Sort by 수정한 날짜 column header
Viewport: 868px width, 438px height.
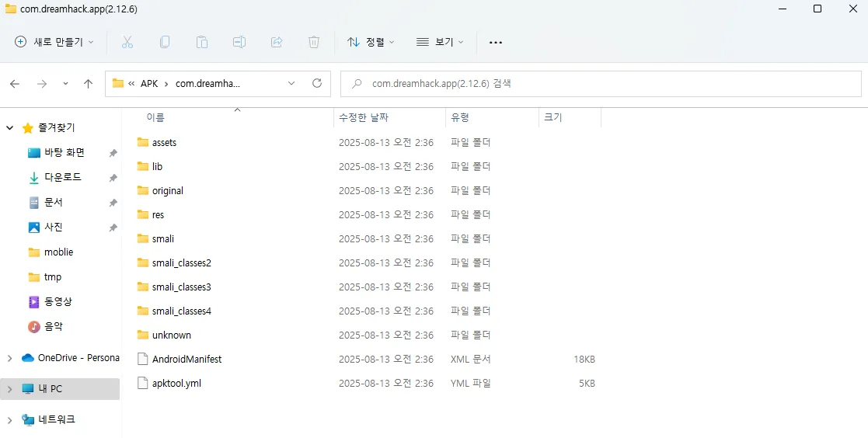364,117
